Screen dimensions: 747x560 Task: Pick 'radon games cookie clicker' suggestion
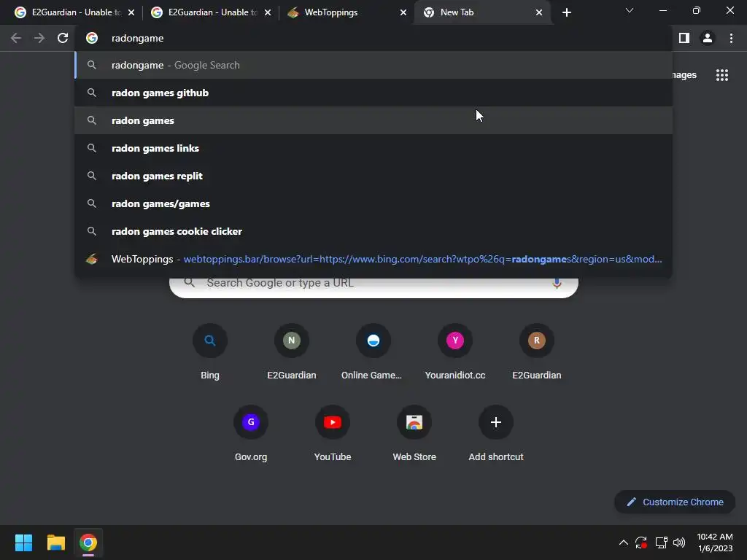coord(373,231)
